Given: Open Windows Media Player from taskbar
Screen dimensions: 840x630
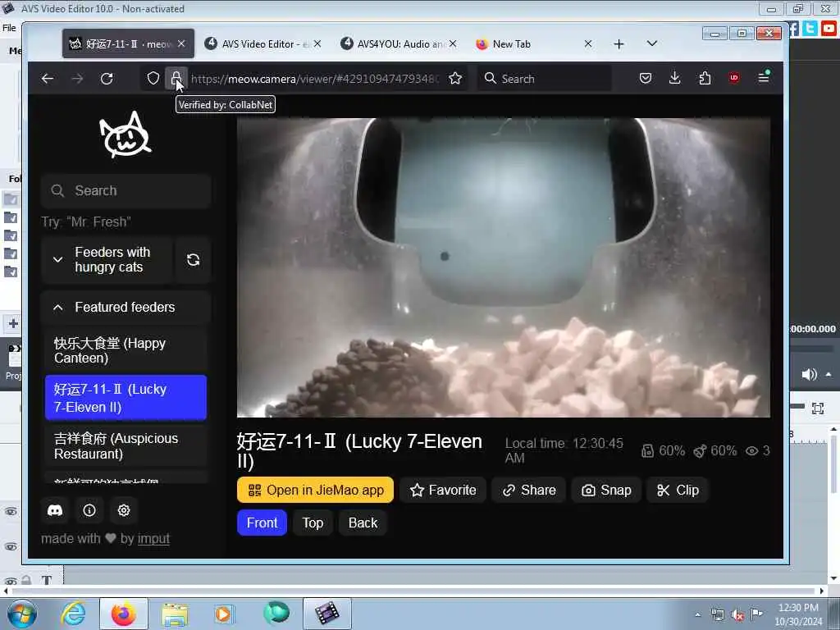Looking at the screenshot, I should click(223, 614).
